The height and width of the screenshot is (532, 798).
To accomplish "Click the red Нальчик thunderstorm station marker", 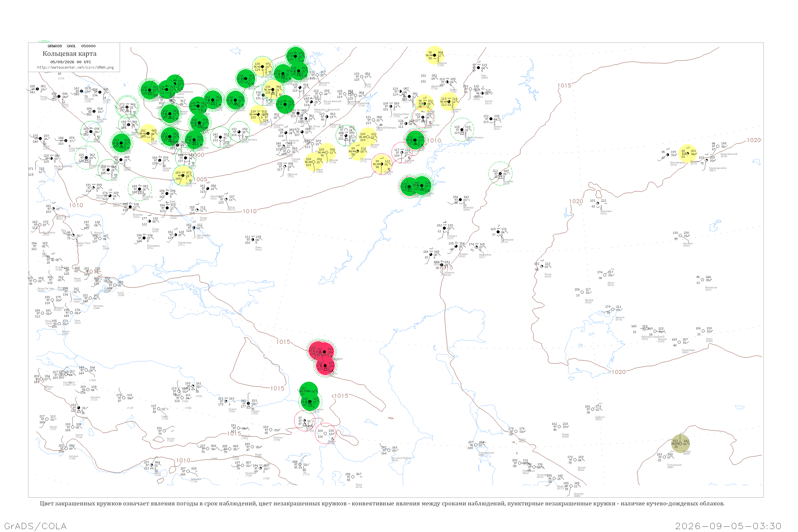I will tap(325, 366).
